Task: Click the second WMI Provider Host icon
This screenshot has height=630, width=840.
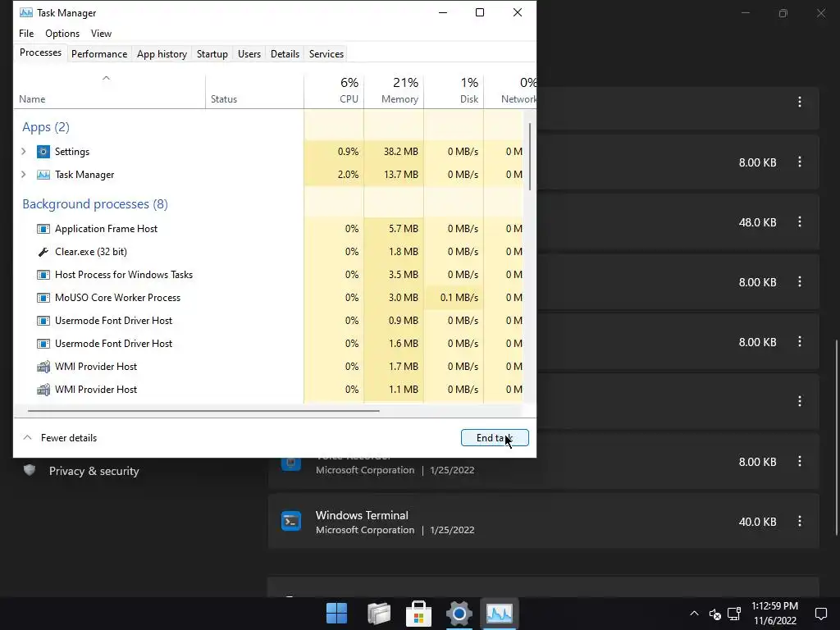Action: pyautogui.click(x=43, y=390)
